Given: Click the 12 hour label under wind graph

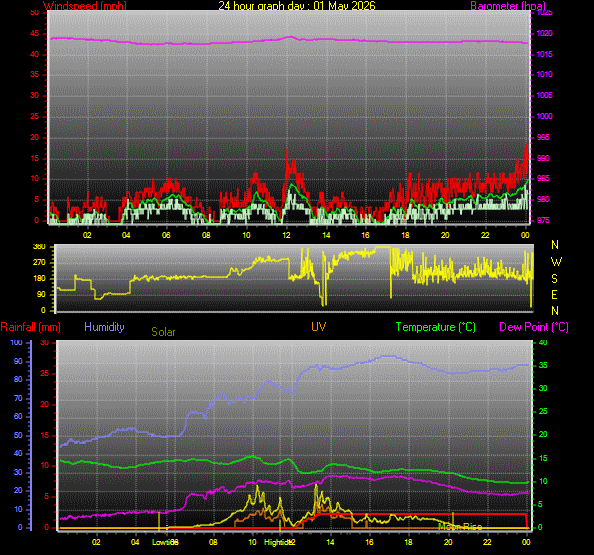Looking at the screenshot, I should (x=286, y=235).
